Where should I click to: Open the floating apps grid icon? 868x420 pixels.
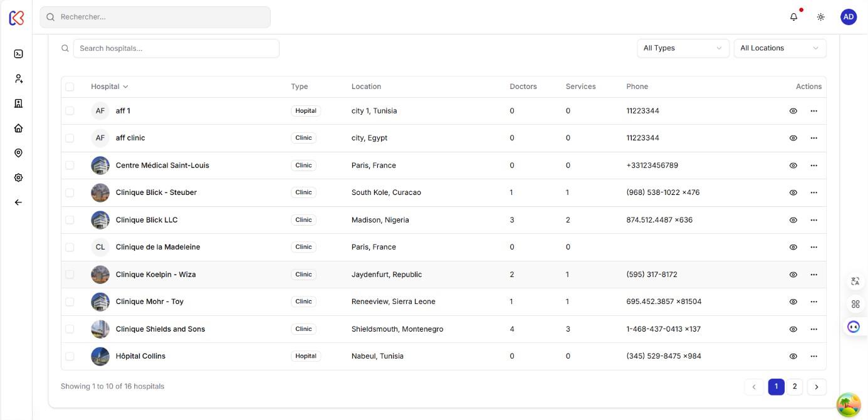pos(855,303)
